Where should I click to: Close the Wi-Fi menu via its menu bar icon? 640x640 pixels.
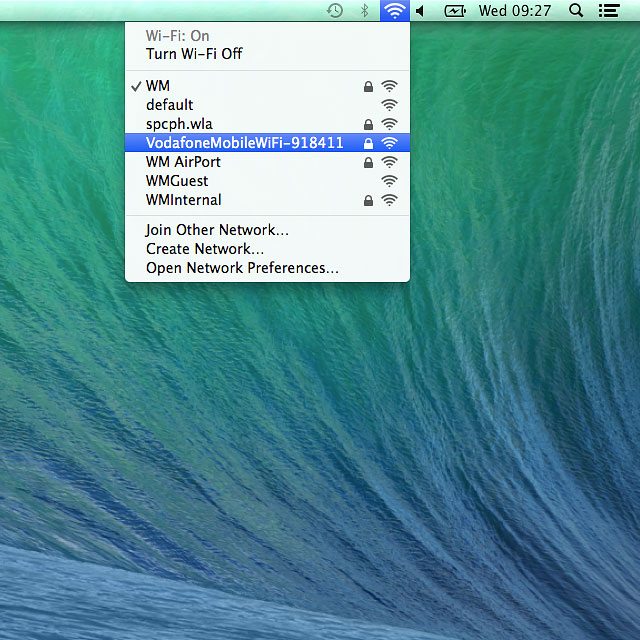coord(395,11)
